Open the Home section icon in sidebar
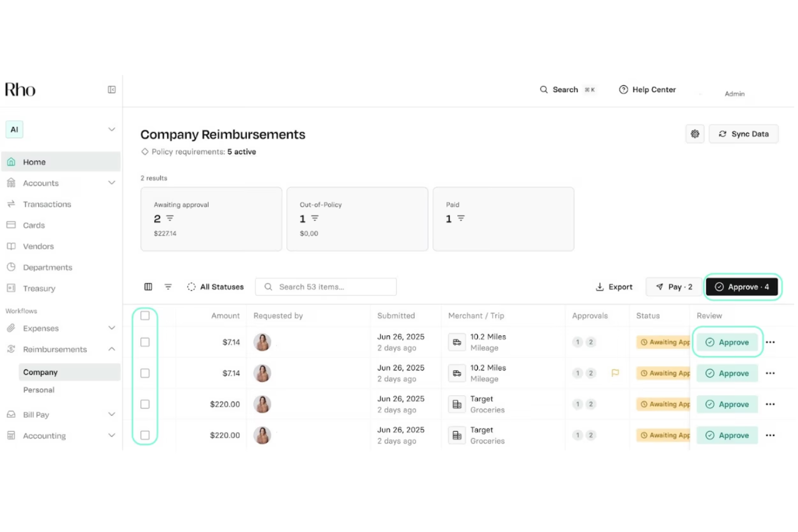Image resolution: width=798 pixels, height=532 pixels. tap(11, 162)
